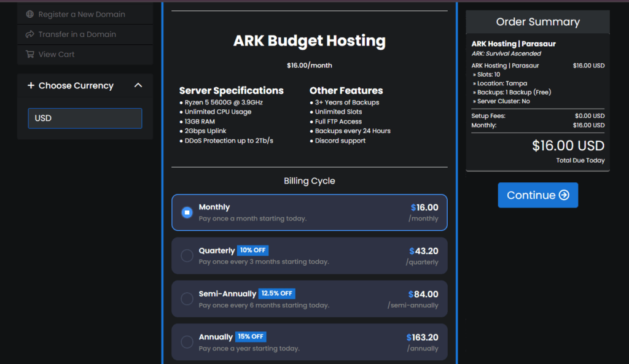Click the Unlimited Slots feature

pyautogui.click(x=338, y=112)
